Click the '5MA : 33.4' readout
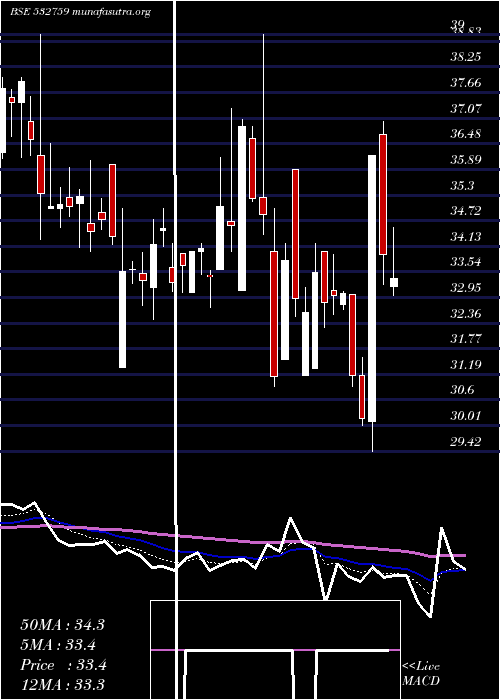Viewport: 500px width, 700px height. coord(59,645)
